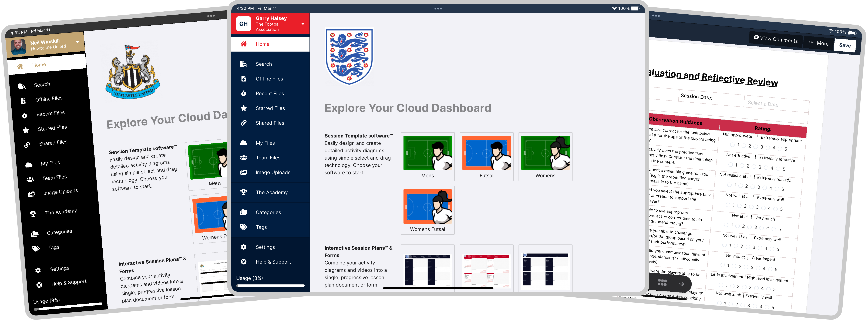Select rating 1 in Extremely well challenge row
The image size is (868, 336).
724,245
